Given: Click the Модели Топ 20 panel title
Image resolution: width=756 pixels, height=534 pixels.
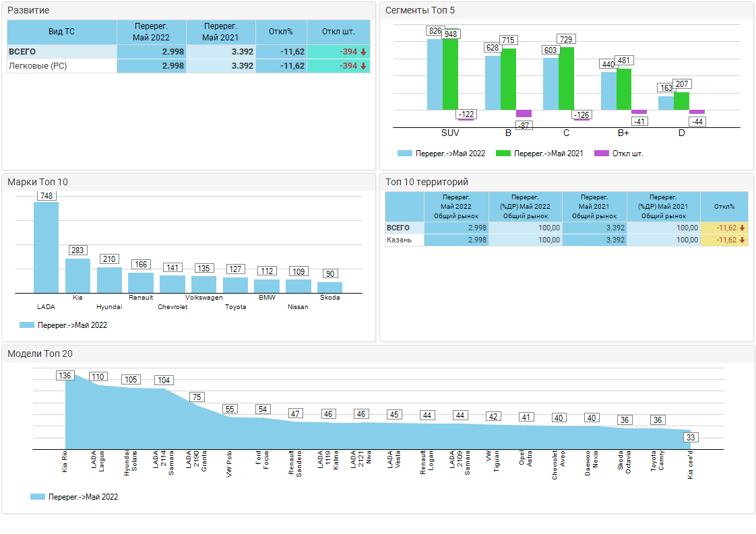Looking at the screenshot, I should [x=40, y=354].
